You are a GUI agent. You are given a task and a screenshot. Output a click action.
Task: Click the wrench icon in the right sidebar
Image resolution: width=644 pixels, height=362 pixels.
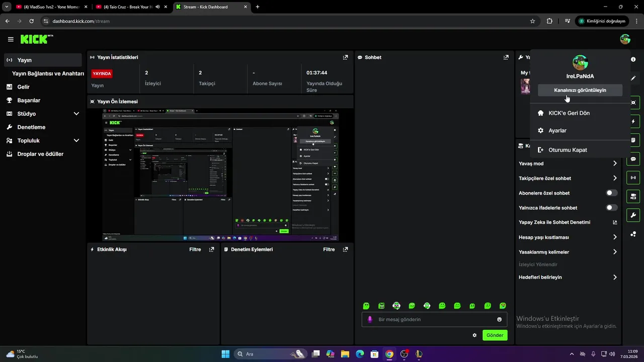tap(633, 215)
